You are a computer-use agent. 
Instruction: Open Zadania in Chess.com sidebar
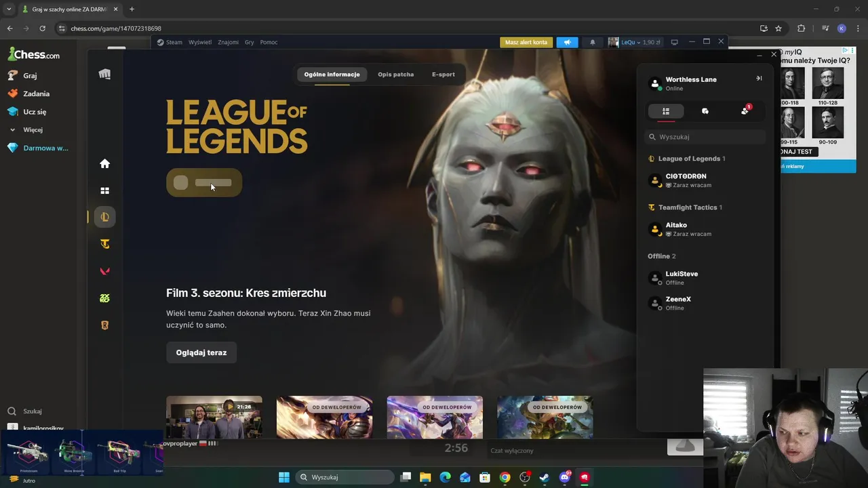[x=28, y=94]
